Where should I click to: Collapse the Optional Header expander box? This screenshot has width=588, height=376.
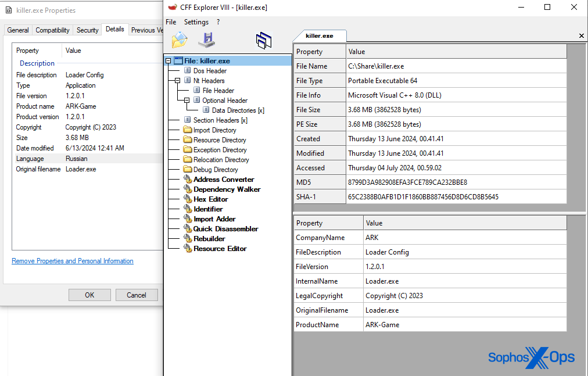[187, 101]
